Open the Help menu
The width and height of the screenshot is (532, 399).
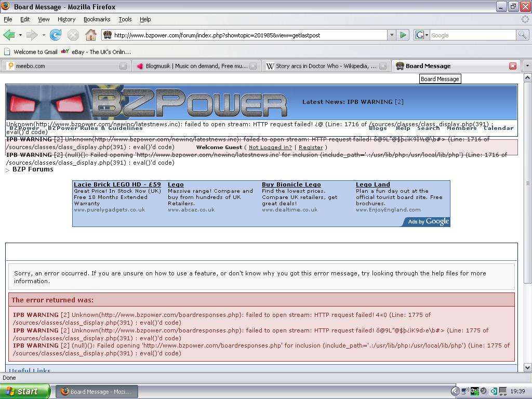(x=145, y=19)
